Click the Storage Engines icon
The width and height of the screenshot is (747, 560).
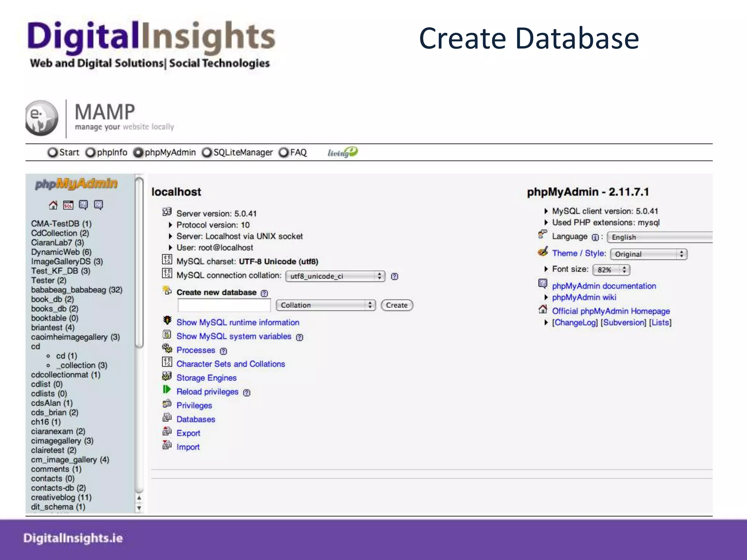click(167, 376)
